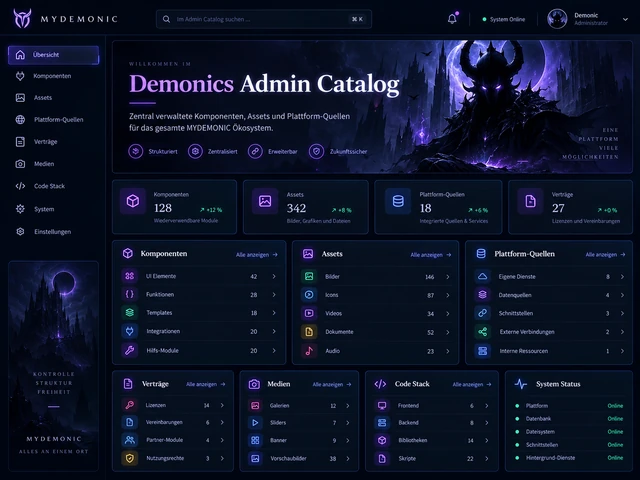Click the UI Elemente row icon
Image resolution: width=640 pixels, height=480 pixels.
(129, 276)
